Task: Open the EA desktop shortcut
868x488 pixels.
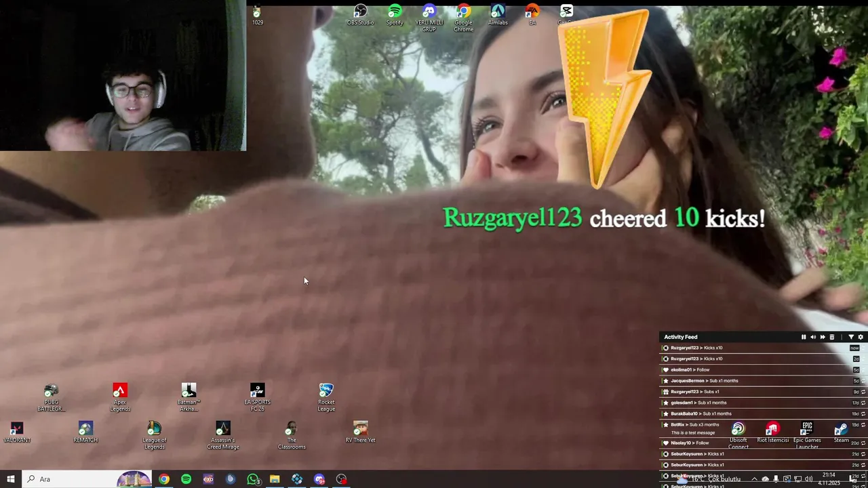Action: [x=532, y=16]
